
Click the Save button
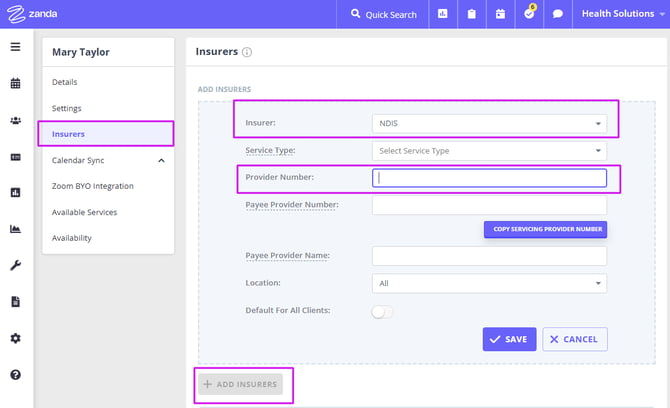[x=509, y=339]
